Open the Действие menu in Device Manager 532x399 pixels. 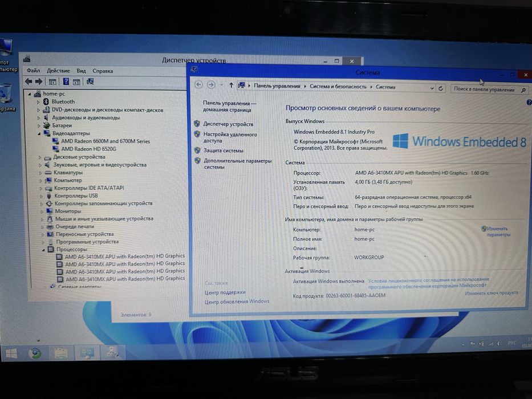click(58, 71)
